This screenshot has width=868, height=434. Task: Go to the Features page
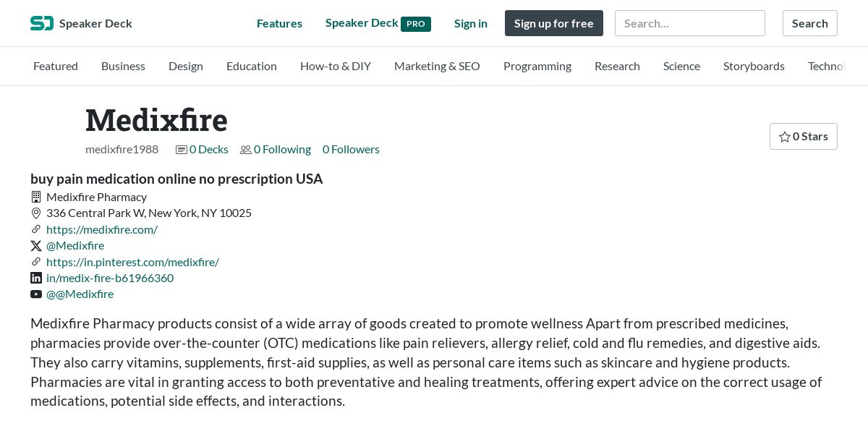click(x=279, y=23)
